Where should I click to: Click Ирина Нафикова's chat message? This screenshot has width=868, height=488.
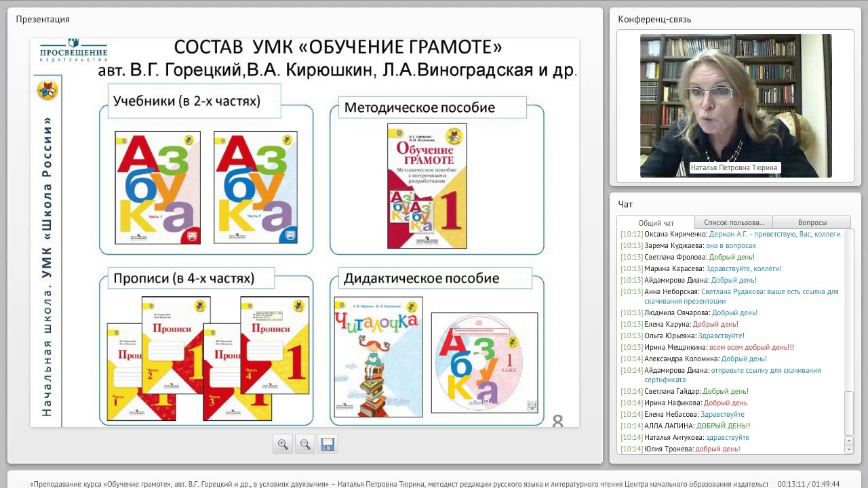684,403
